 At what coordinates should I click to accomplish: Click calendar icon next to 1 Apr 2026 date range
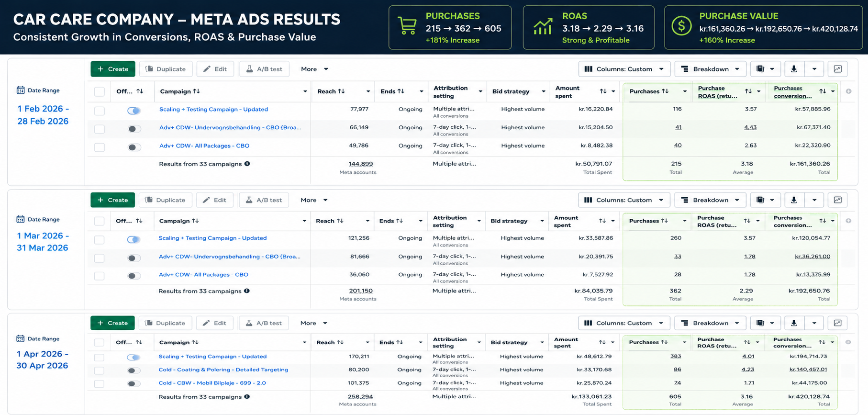pos(21,338)
